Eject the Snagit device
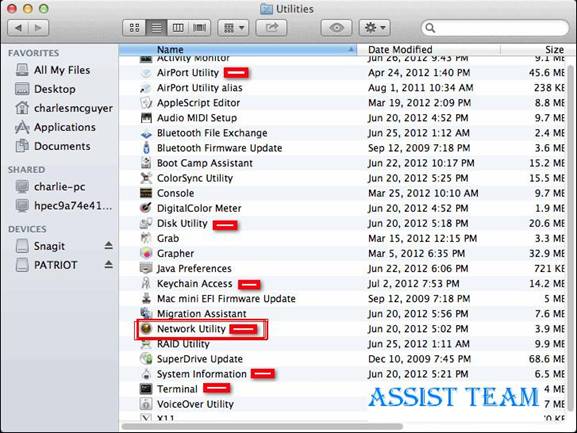 (x=108, y=245)
